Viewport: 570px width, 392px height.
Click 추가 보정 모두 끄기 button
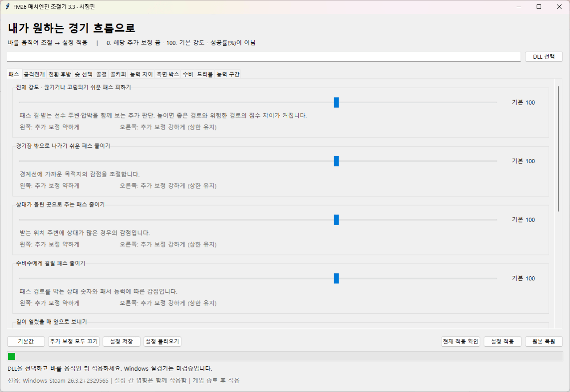tap(74, 341)
